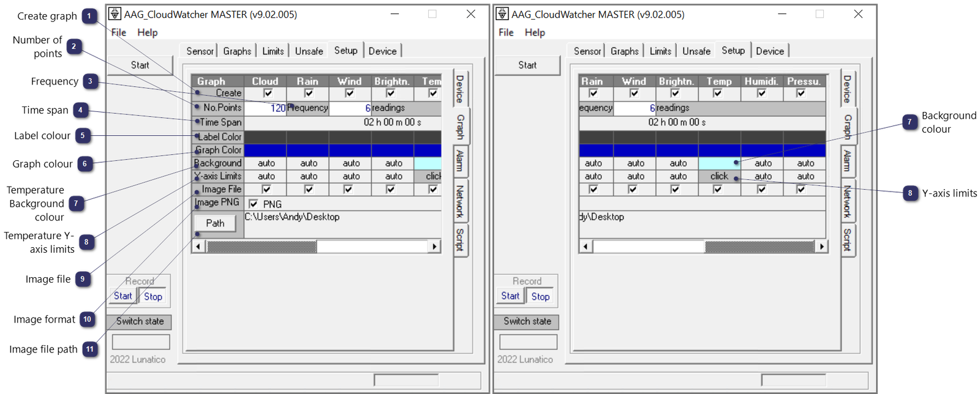
Task: Open the vertical Alarm tab in the right window
Action: [847, 160]
